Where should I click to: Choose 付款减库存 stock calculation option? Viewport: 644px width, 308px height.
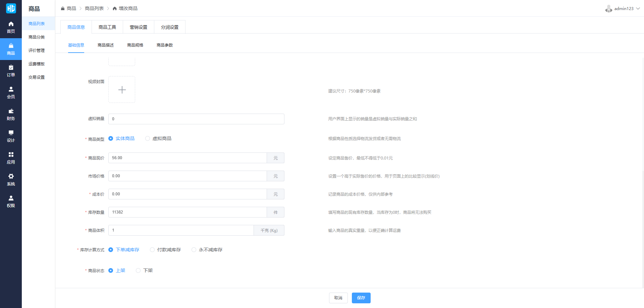pyautogui.click(x=152, y=250)
